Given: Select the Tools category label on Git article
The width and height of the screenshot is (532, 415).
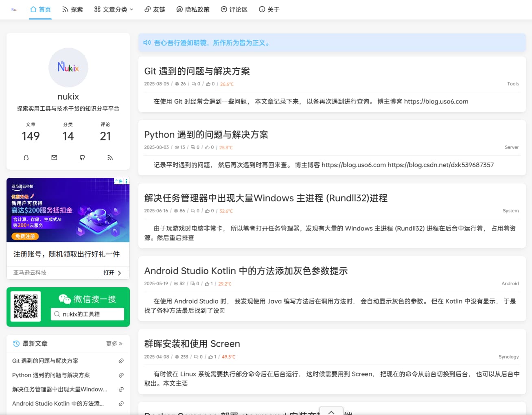Looking at the screenshot, I should (x=513, y=83).
